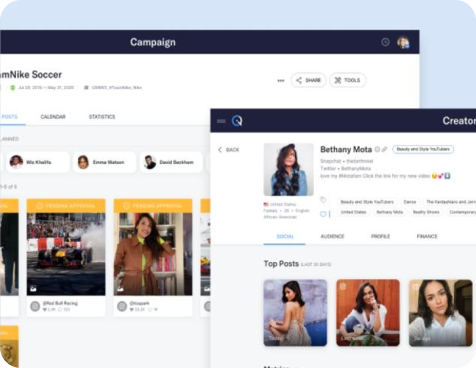Click the hamburger menu icon in Creator header
The height and width of the screenshot is (368, 476).
221,121
